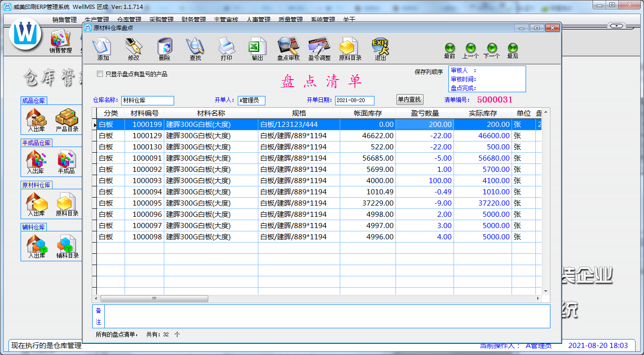
Task: Click the 备注 remarks text area
Action: click(x=327, y=317)
